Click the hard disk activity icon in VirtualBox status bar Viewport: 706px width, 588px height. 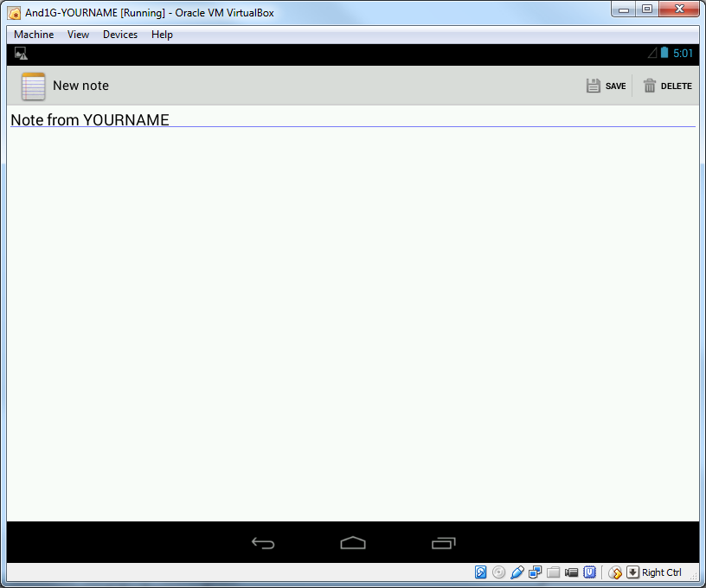pos(480,572)
